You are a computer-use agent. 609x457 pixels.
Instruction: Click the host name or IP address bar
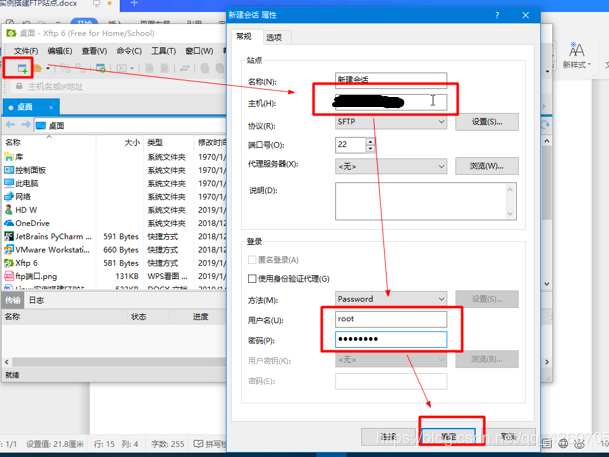[x=117, y=87]
